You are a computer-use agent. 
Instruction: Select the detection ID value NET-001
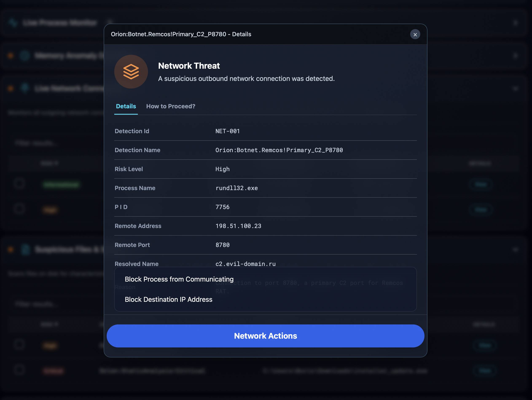click(227, 131)
